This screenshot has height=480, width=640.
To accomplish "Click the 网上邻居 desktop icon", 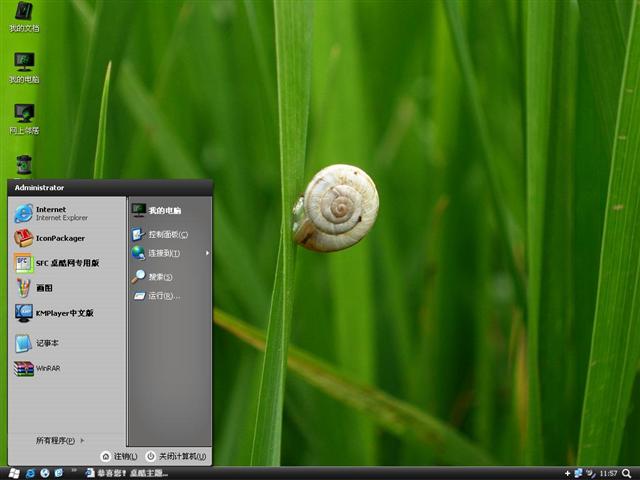I will (24, 116).
